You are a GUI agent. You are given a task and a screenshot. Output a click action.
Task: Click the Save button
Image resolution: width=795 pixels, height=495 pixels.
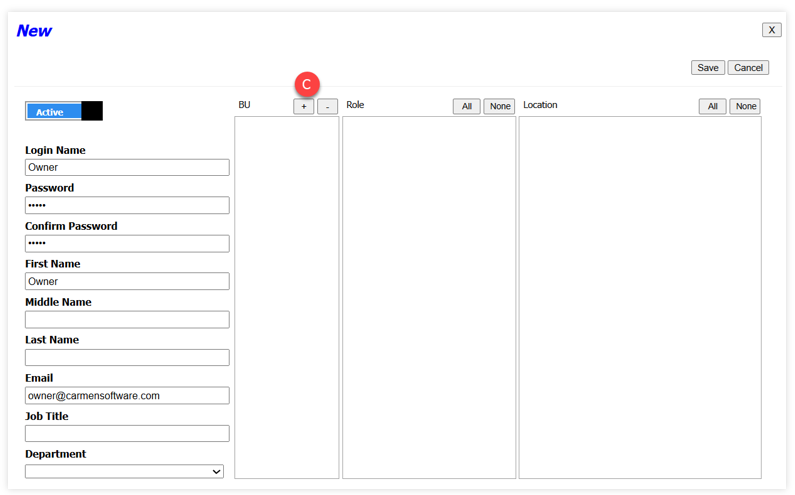click(707, 68)
